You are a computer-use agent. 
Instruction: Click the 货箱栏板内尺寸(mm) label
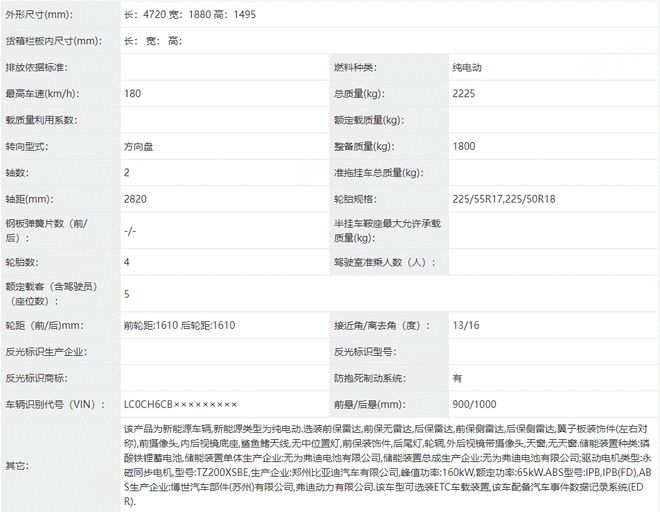tap(53, 41)
